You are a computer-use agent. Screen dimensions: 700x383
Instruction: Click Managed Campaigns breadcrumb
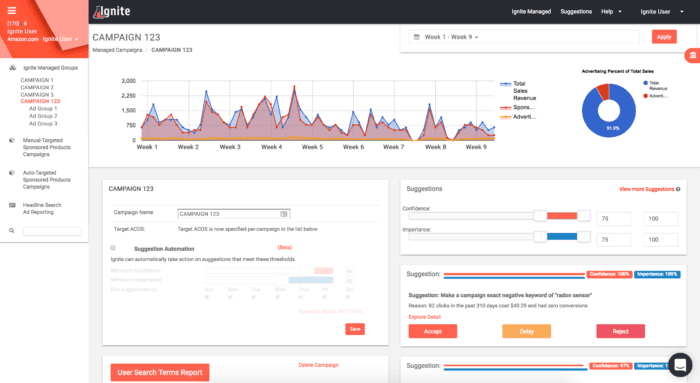click(x=117, y=50)
